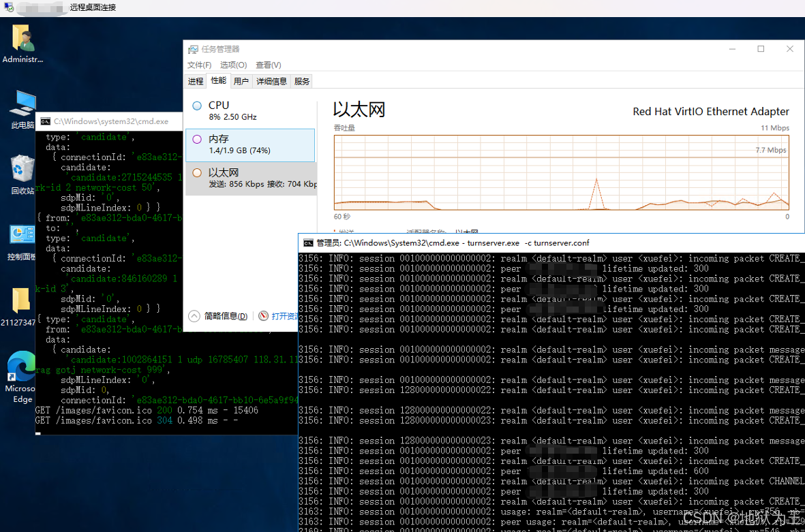Click the '1.4/1.9 GB (74%)' memory value
The image size is (805, 532).
coord(239,151)
